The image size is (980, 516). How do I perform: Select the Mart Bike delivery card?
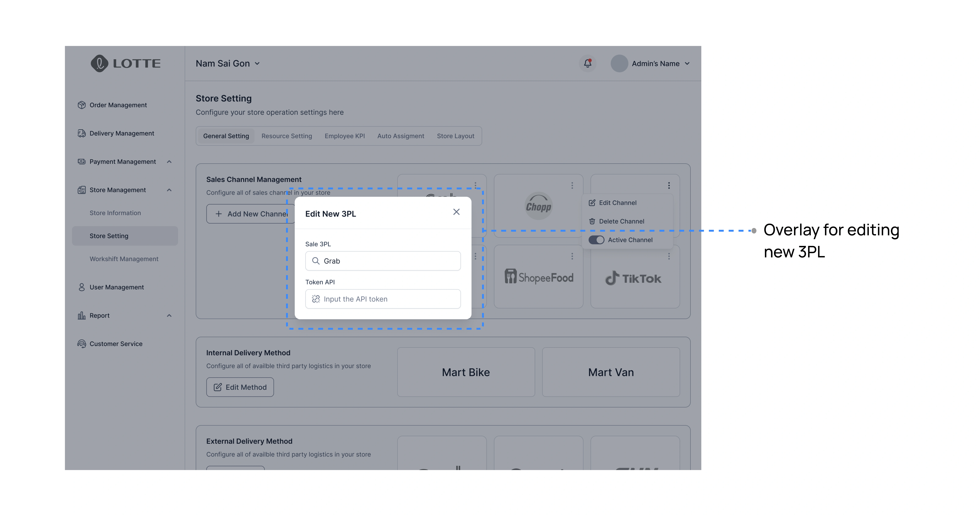(x=466, y=372)
